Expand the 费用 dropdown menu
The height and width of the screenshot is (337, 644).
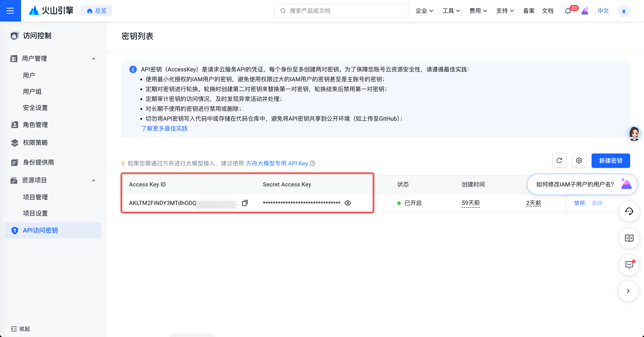(x=478, y=11)
